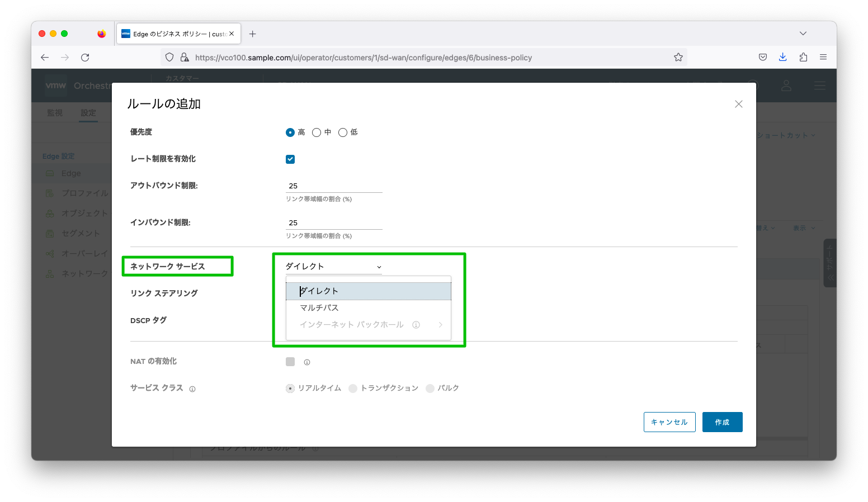Choose マルチパス from the dropdown list
This screenshot has width=868, height=502.
pos(319,308)
